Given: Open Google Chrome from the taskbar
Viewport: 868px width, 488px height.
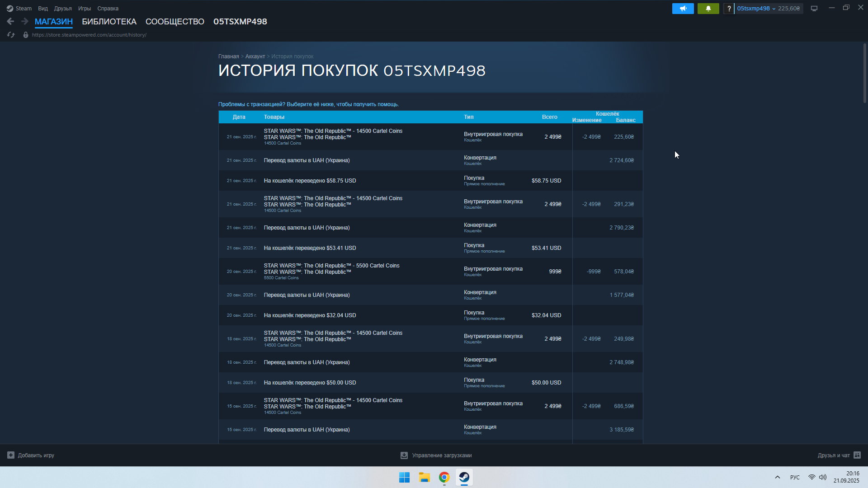Looking at the screenshot, I should [x=444, y=477].
